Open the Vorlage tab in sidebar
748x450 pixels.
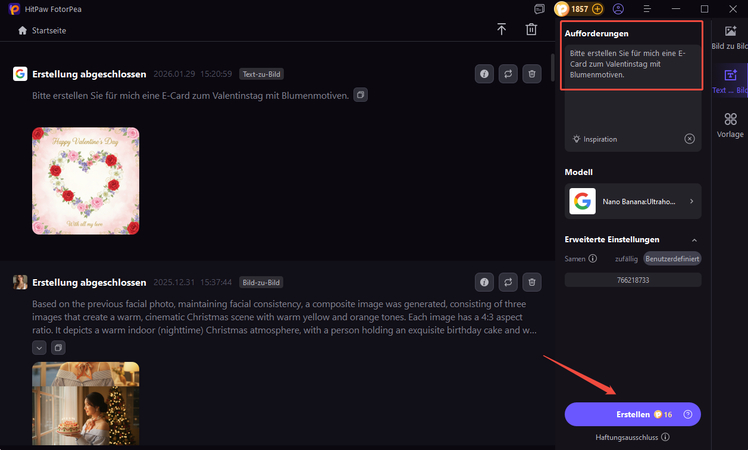(x=730, y=125)
